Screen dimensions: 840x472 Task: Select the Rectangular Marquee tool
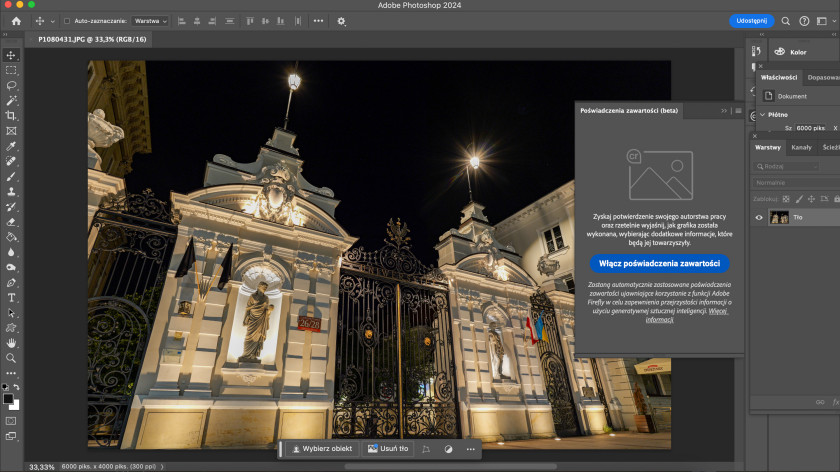click(x=11, y=70)
